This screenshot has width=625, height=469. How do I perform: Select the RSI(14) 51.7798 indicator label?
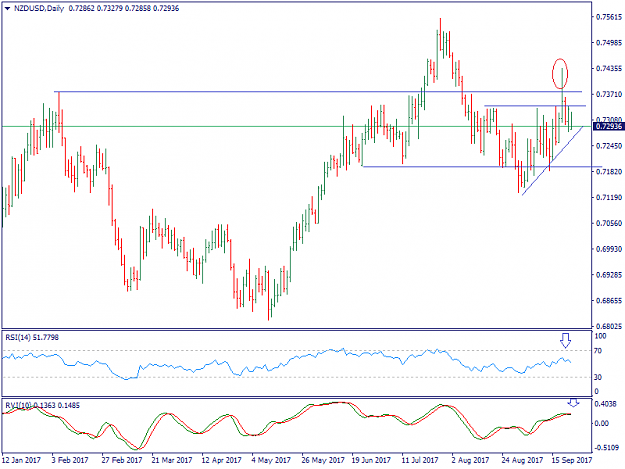32,338
